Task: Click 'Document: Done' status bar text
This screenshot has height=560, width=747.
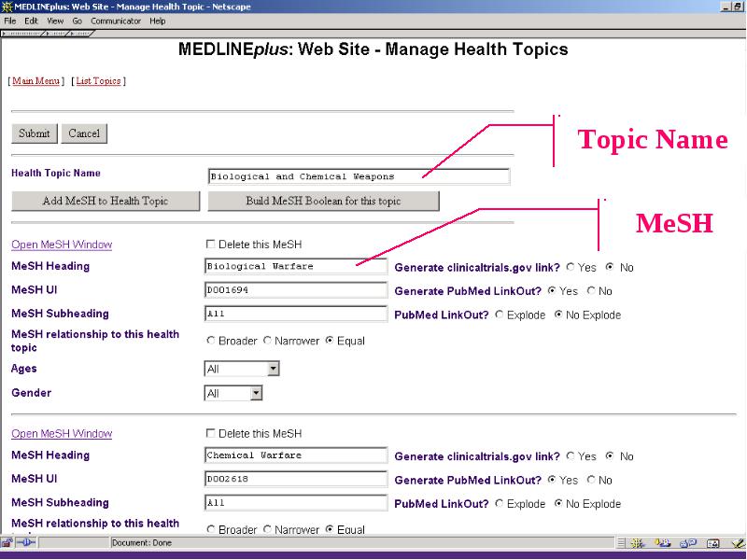Action: point(142,542)
